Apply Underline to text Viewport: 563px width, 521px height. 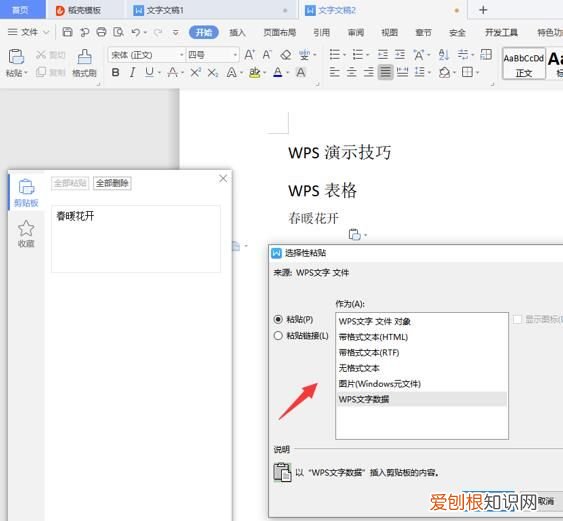149,73
